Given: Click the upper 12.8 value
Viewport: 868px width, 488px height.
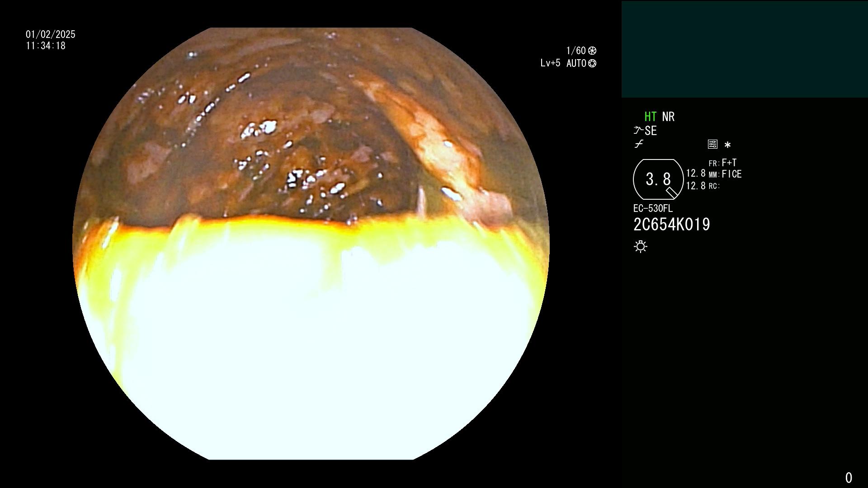Looking at the screenshot, I should click(x=696, y=174).
